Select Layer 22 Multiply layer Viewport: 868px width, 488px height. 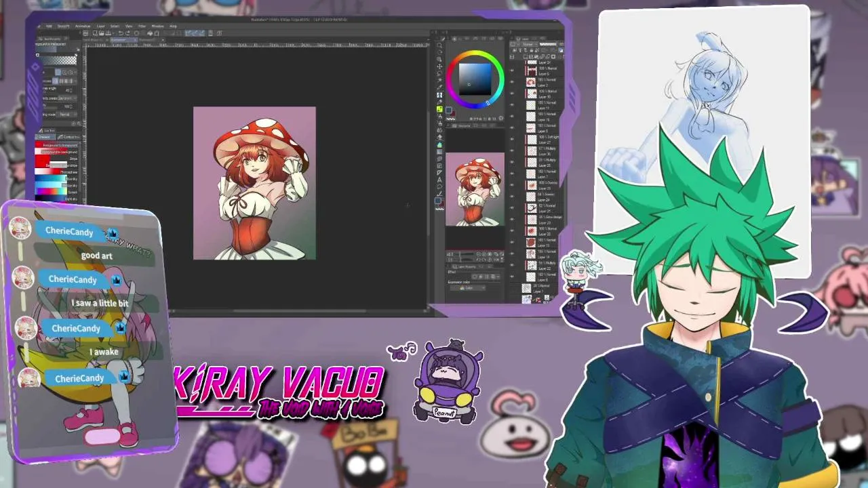click(542, 265)
